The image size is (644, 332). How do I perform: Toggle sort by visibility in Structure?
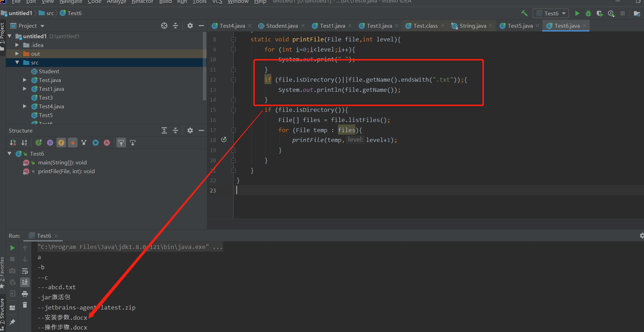click(x=13, y=143)
